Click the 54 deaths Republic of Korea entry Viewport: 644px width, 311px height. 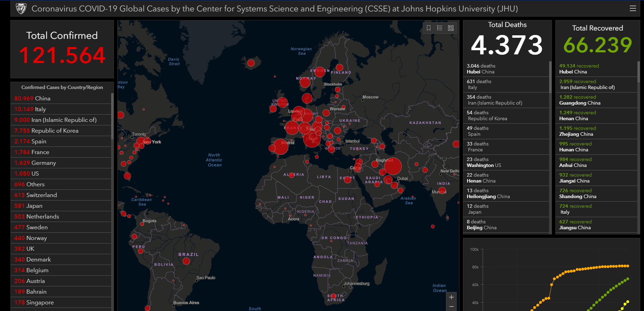click(506, 116)
